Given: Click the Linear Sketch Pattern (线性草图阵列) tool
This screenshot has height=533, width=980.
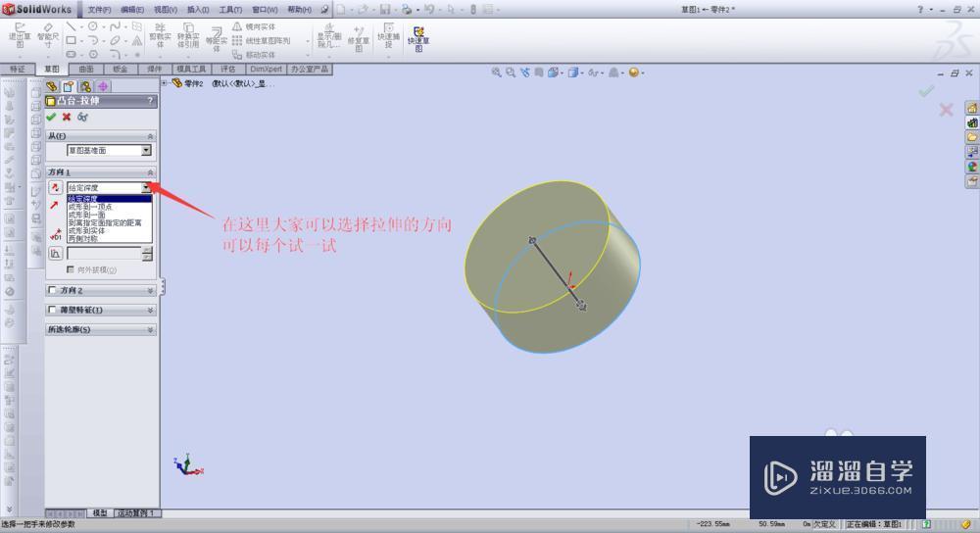Looking at the screenshot, I should (262, 40).
